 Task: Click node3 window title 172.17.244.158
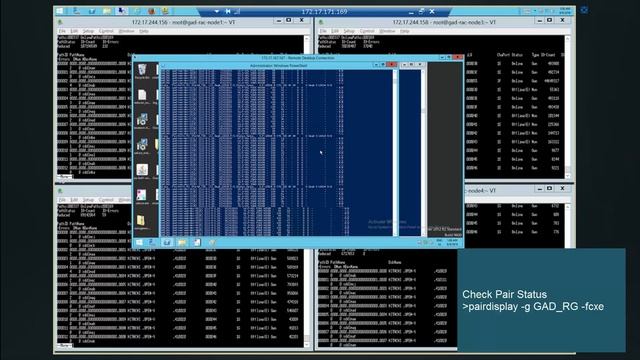tap(444, 22)
